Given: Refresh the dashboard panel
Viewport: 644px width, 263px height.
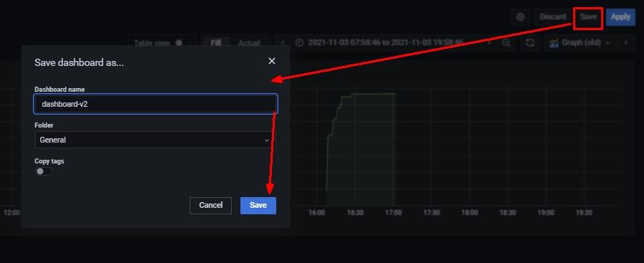Looking at the screenshot, I should tap(530, 43).
